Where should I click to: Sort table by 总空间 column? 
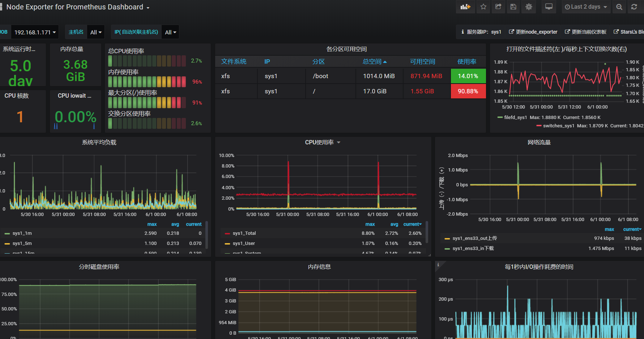point(375,62)
